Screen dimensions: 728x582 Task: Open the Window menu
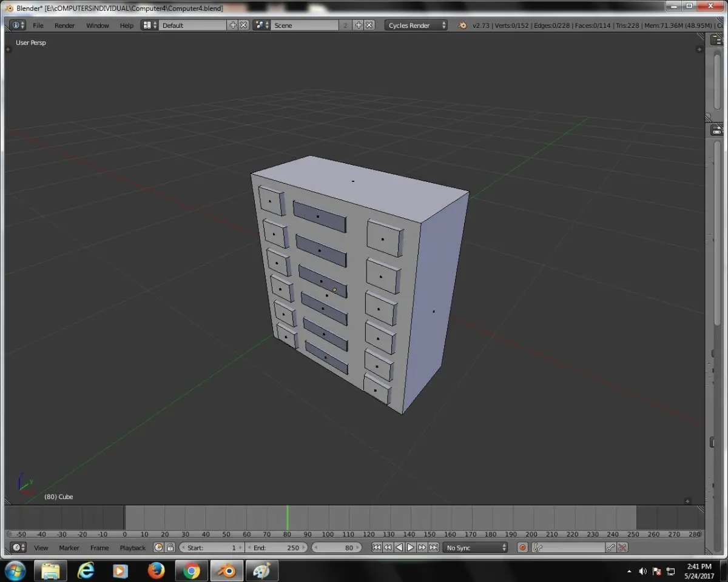pyautogui.click(x=98, y=25)
